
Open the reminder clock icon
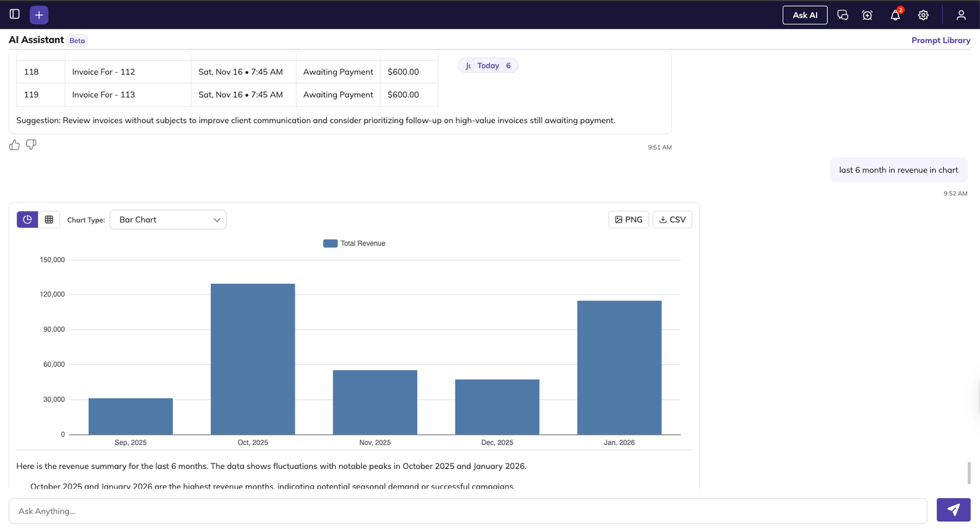click(867, 15)
